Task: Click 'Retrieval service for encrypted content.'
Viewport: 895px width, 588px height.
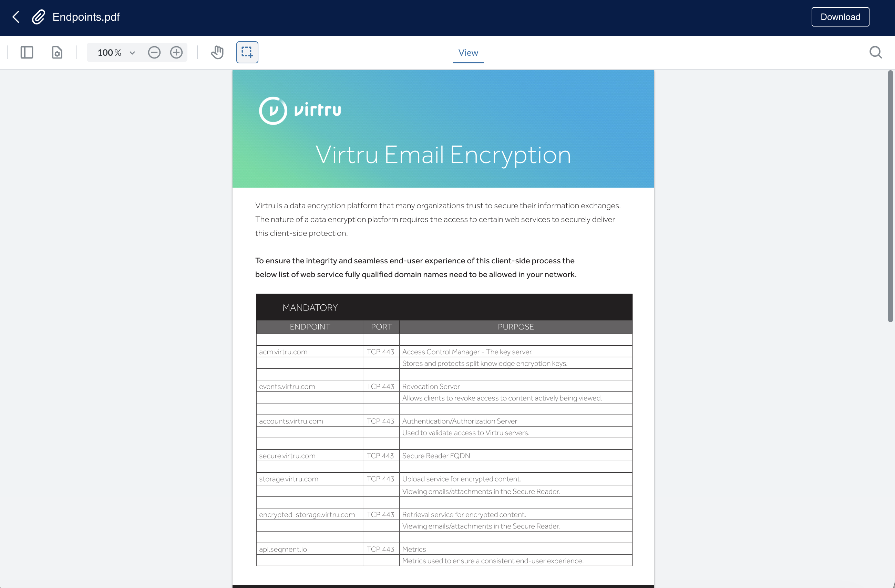Action: tap(464, 514)
